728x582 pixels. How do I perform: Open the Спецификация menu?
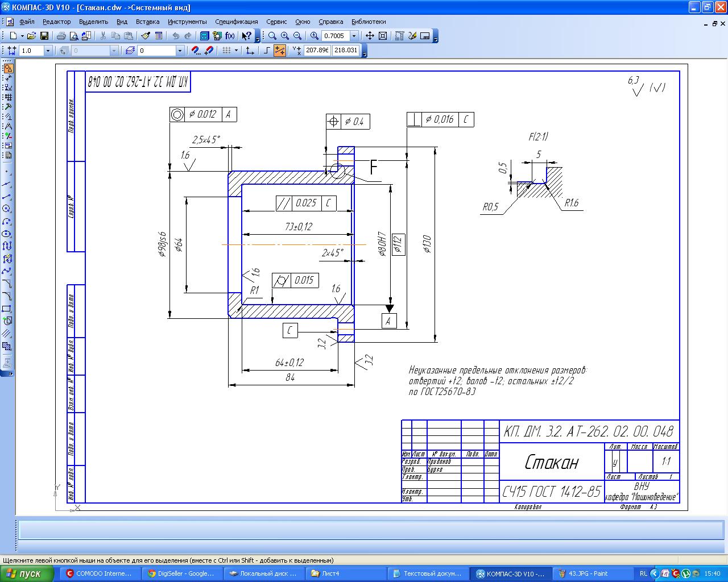pos(236,22)
